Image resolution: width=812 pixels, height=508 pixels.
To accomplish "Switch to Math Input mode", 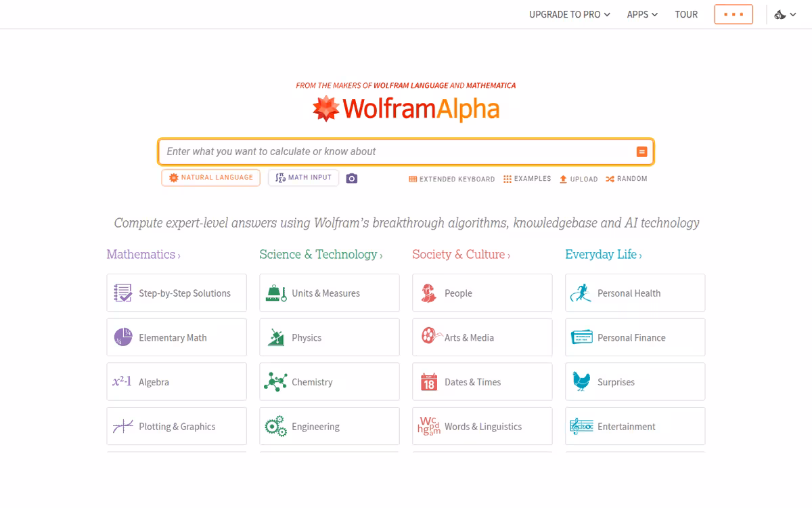I will pyautogui.click(x=304, y=177).
